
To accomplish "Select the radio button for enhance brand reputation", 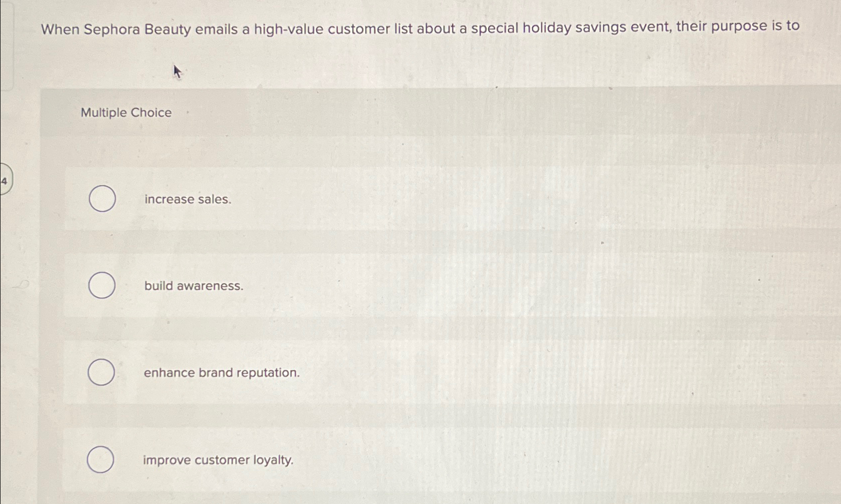I will click(x=101, y=372).
